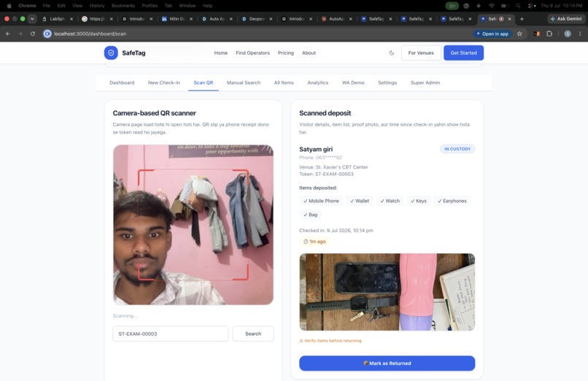Click the Mark as Returned button

tap(387, 363)
